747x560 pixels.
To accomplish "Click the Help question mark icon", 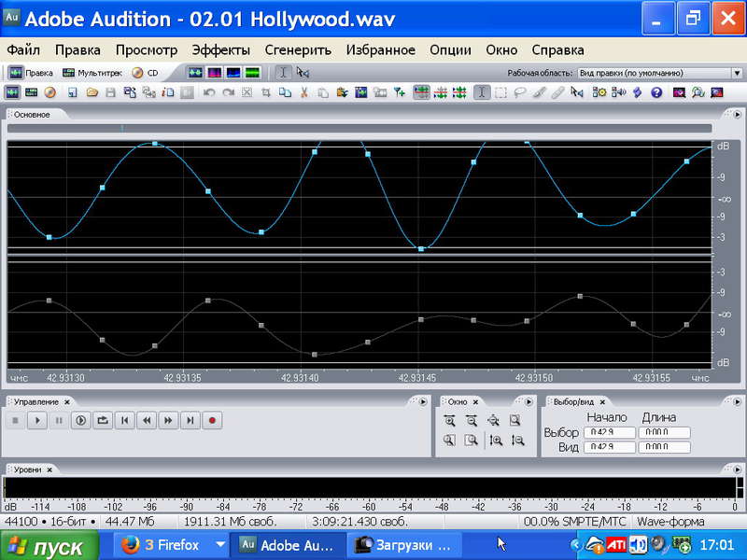I will point(656,92).
